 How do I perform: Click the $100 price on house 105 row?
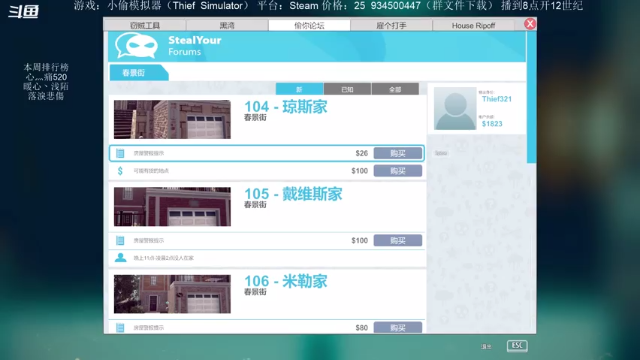(360, 240)
